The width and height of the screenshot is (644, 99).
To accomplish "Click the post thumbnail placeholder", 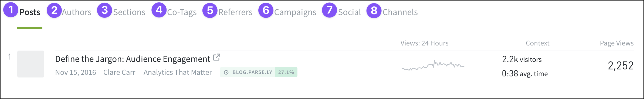I will [31, 64].
